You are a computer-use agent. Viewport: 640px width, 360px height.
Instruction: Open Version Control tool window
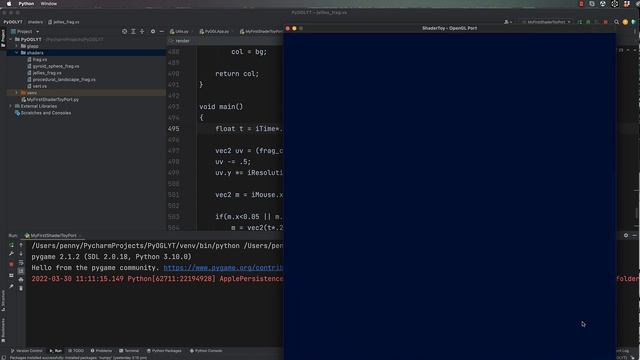(x=26, y=351)
